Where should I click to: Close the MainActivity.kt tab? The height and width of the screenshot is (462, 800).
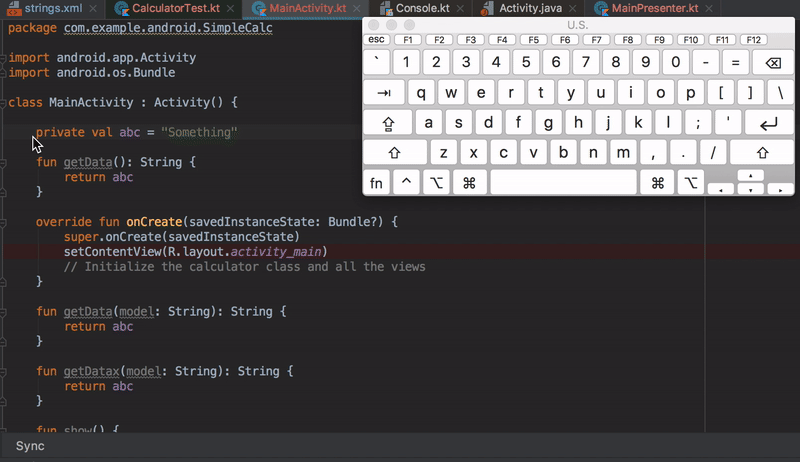(x=357, y=9)
